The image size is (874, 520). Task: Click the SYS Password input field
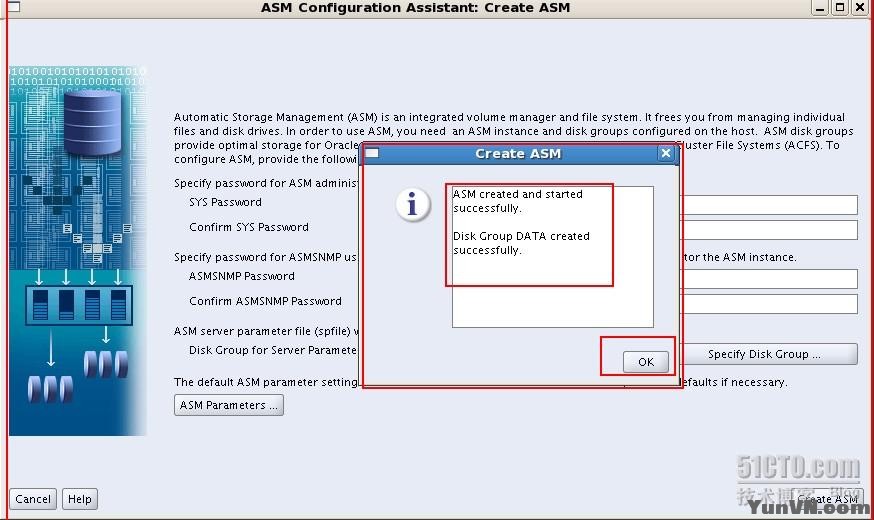(769, 205)
